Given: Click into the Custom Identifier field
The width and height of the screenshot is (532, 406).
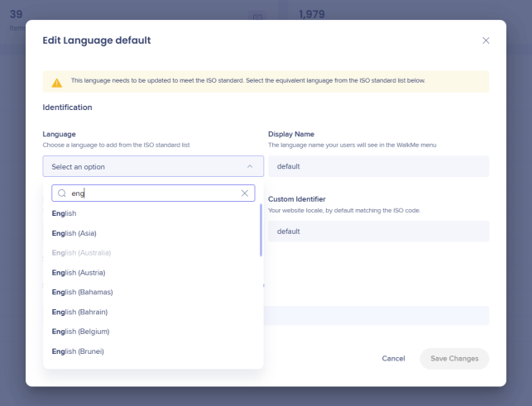Looking at the screenshot, I should (x=378, y=232).
